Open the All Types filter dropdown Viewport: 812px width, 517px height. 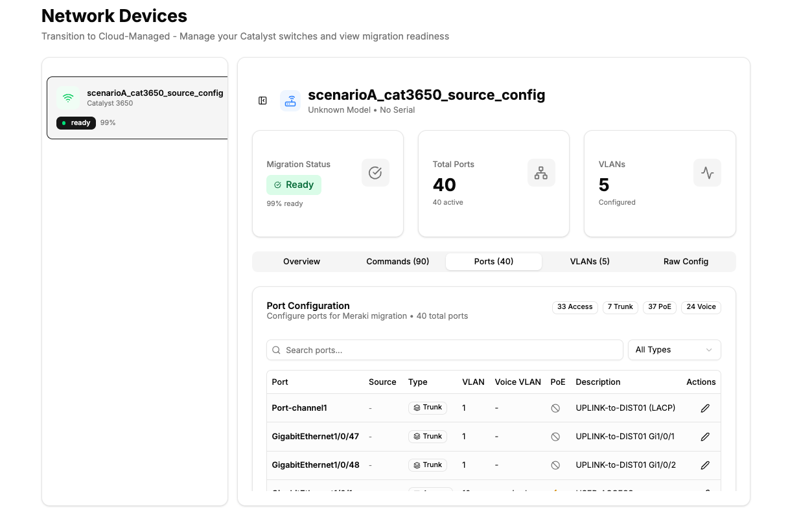[674, 350]
